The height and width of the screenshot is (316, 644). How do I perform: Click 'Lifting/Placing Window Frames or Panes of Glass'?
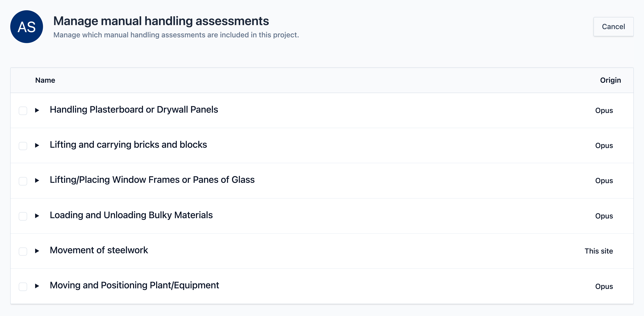point(152,180)
